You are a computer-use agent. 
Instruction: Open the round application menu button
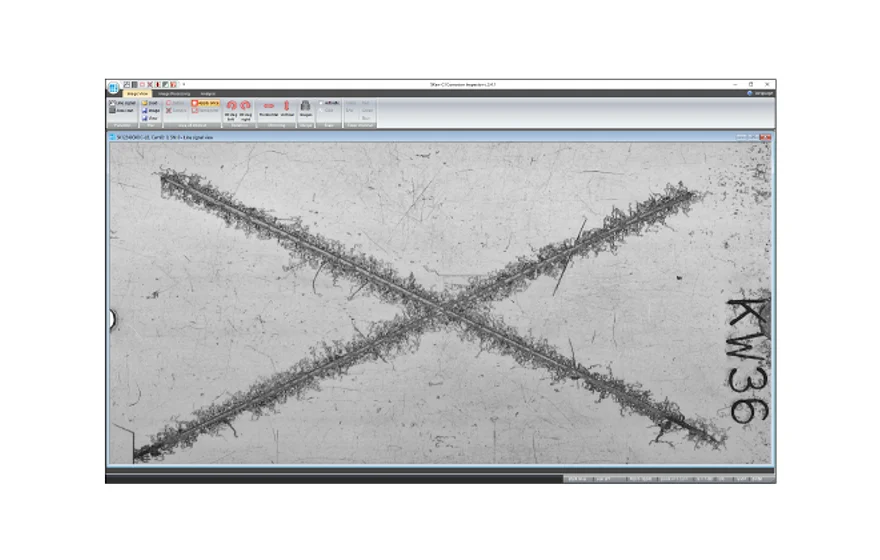click(113, 87)
